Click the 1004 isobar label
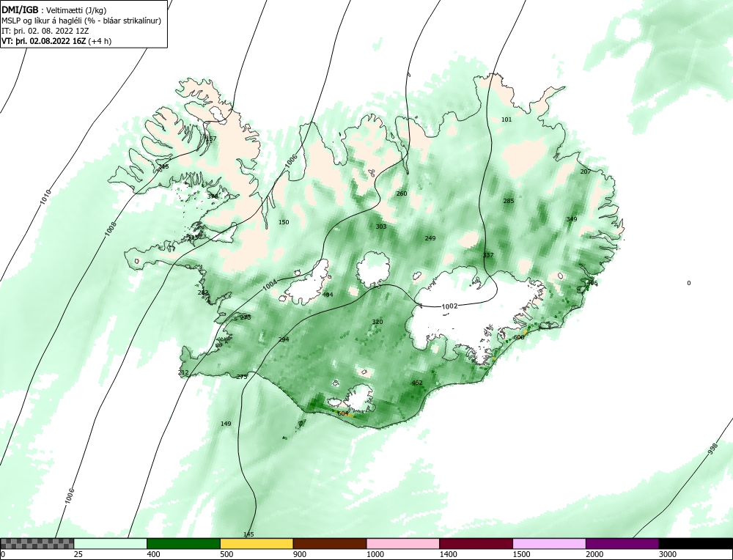This screenshot has height=560, width=733. tap(270, 284)
